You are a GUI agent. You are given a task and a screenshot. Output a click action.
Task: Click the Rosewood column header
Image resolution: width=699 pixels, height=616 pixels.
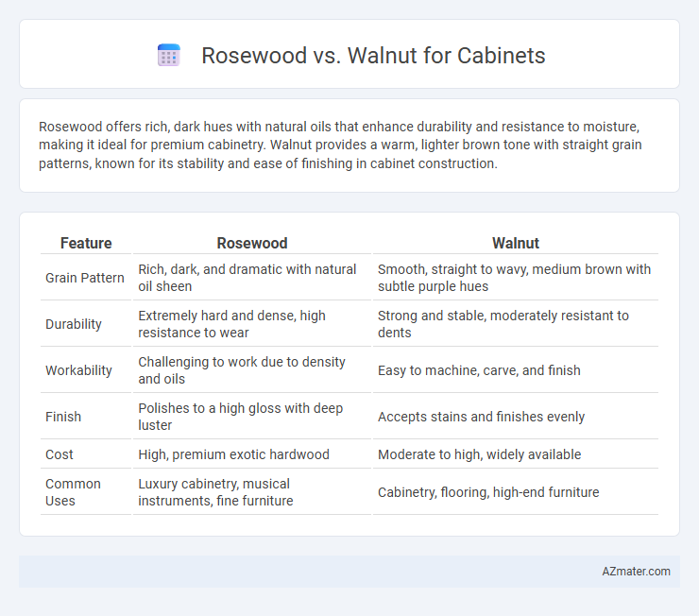click(252, 243)
